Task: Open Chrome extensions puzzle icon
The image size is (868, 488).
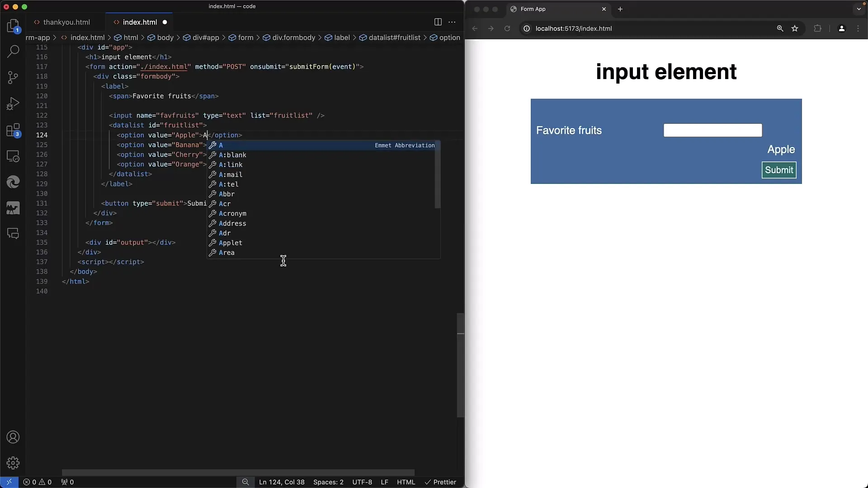Action: [x=817, y=28]
